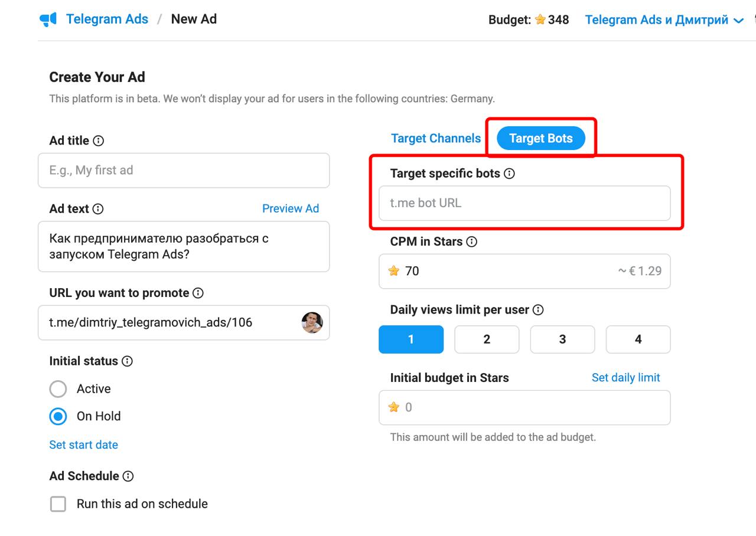Show info tooltip for Ad Schedule
Screen dimensions: 756x536
click(x=128, y=476)
